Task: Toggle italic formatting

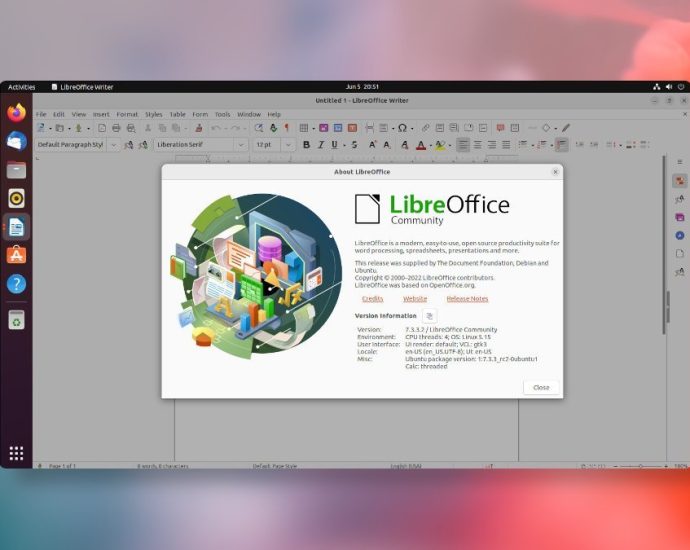Action: (x=321, y=145)
